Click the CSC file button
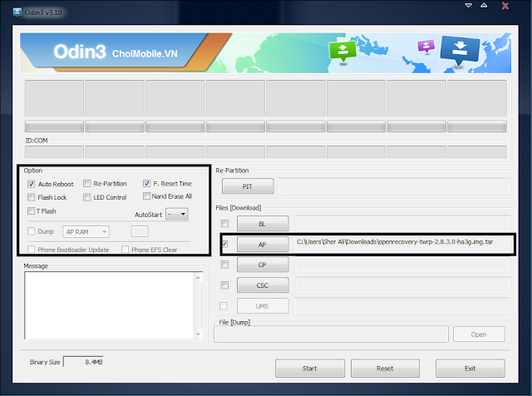 pos(263,285)
